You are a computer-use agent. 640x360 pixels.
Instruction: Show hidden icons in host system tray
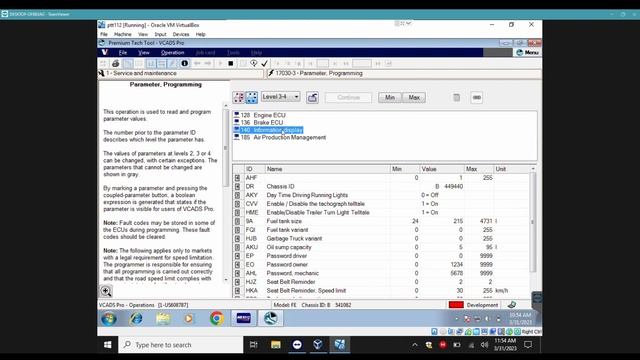tap(415, 345)
